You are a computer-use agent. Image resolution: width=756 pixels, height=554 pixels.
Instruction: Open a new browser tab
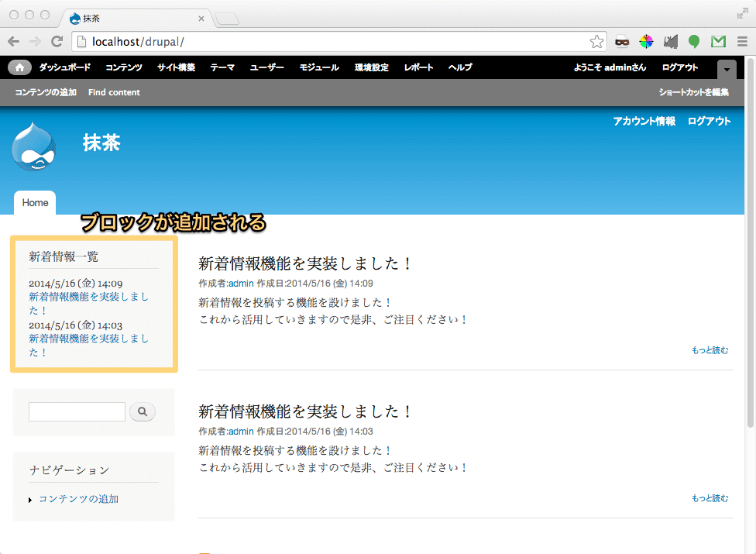[x=227, y=19]
